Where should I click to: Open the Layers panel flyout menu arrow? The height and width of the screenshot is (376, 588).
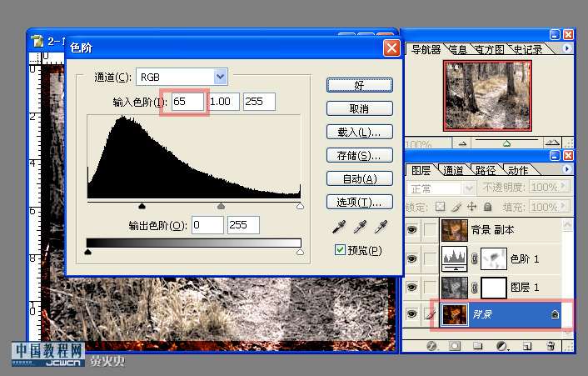[566, 169]
